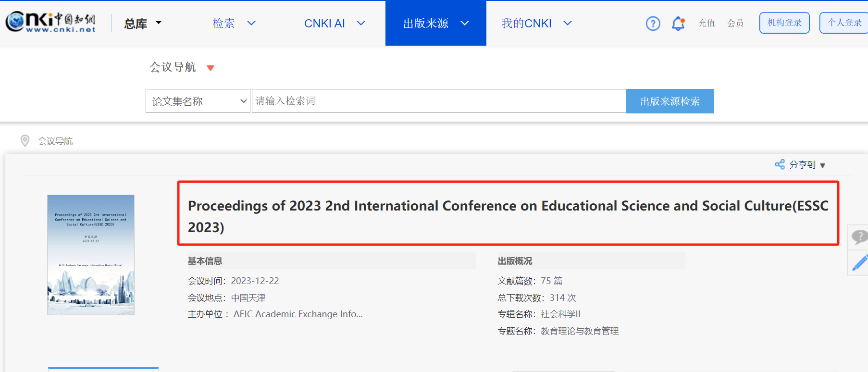The width and height of the screenshot is (868, 372).
Task: Click the 会员 link
Action: (x=735, y=23)
